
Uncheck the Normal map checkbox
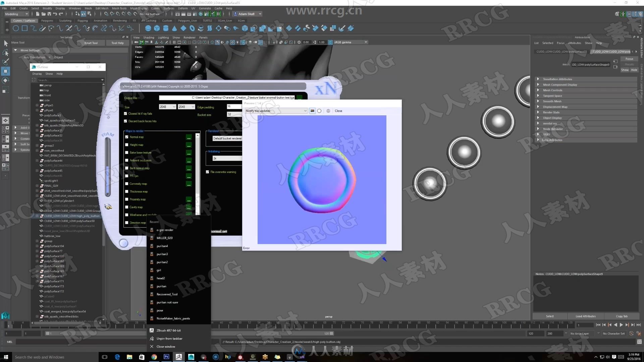pos(127,137)
